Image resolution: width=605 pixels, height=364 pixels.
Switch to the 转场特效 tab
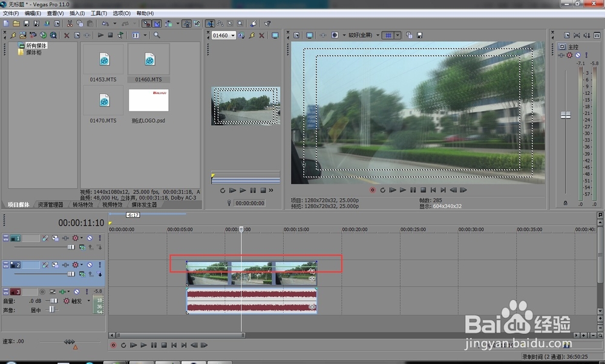82,205
